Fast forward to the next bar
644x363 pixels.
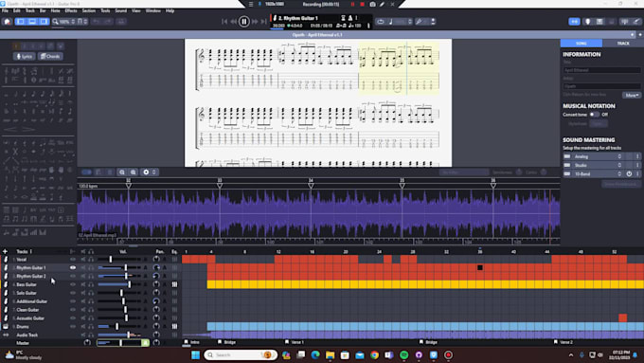click(255, 22)
